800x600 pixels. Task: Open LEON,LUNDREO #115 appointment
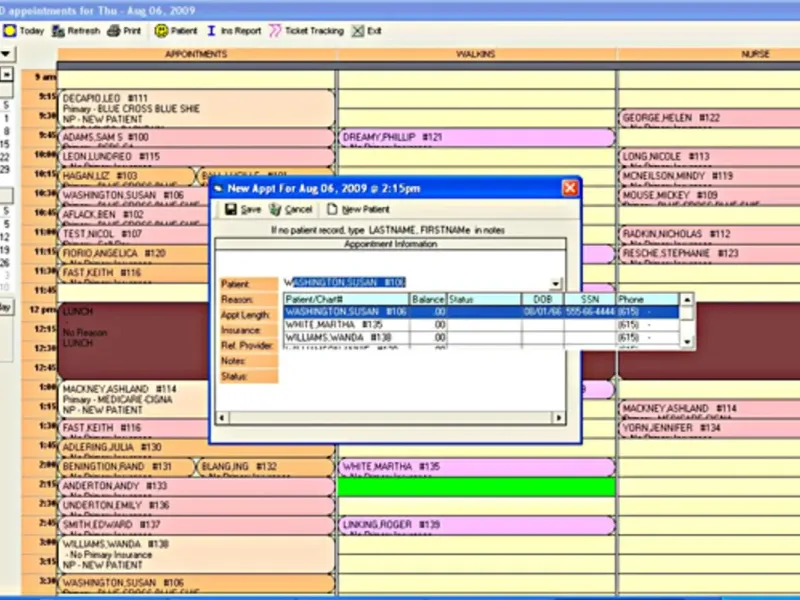tap(196, 157)
